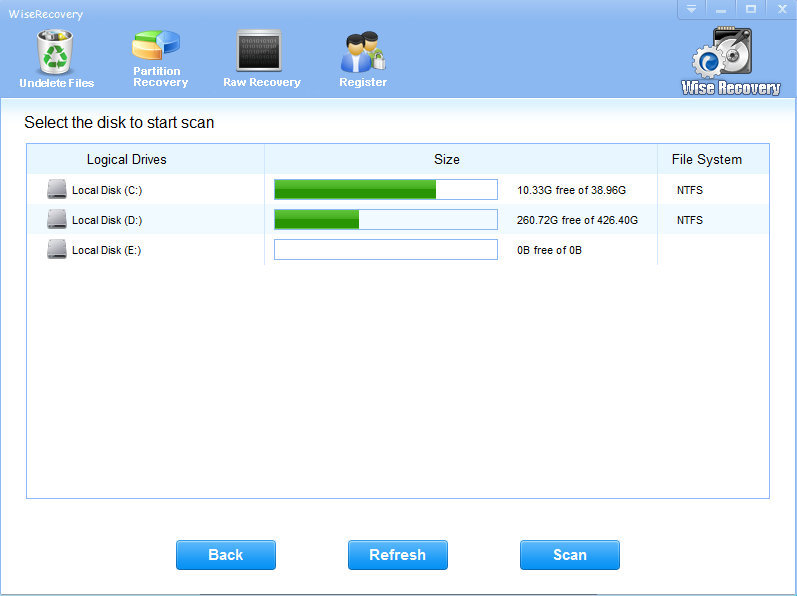This screenshot has width=797, height=596.
Task: Click the D: drive usage bar
Action: (x=386, y=220)
